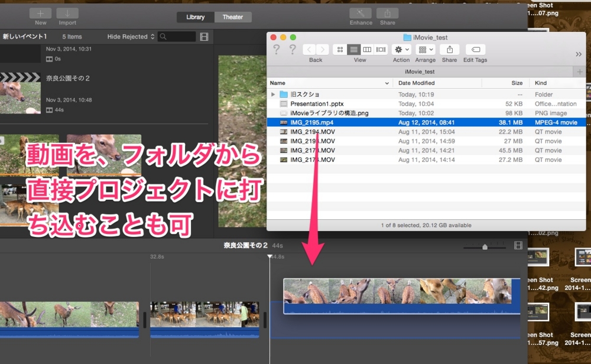Toggle the filmstrip icon beside the search field
Screen dimensions: 591x364
(x=203, y=37)
